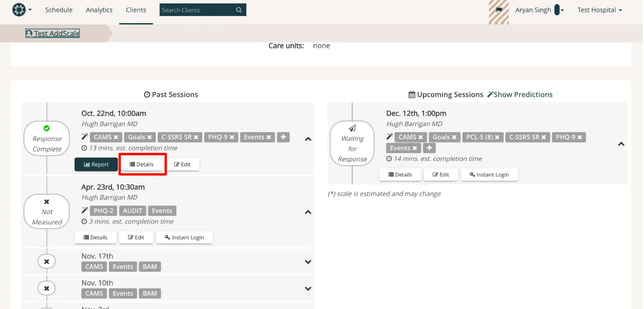The image size is (644, 309).
Task: Select BAM tag in Nov. 17th session
Action: (x=150, y=267)
